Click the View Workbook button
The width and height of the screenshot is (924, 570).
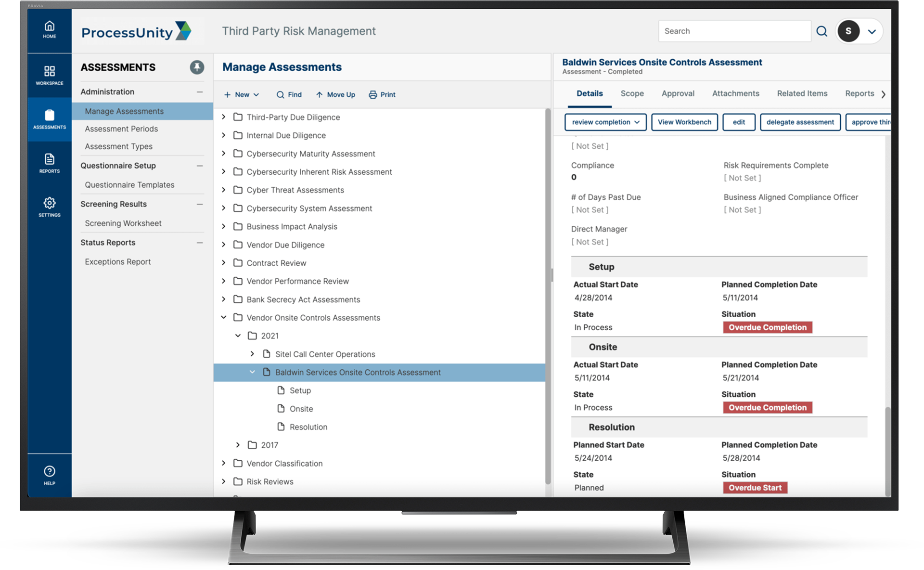[x=685, y=121]
